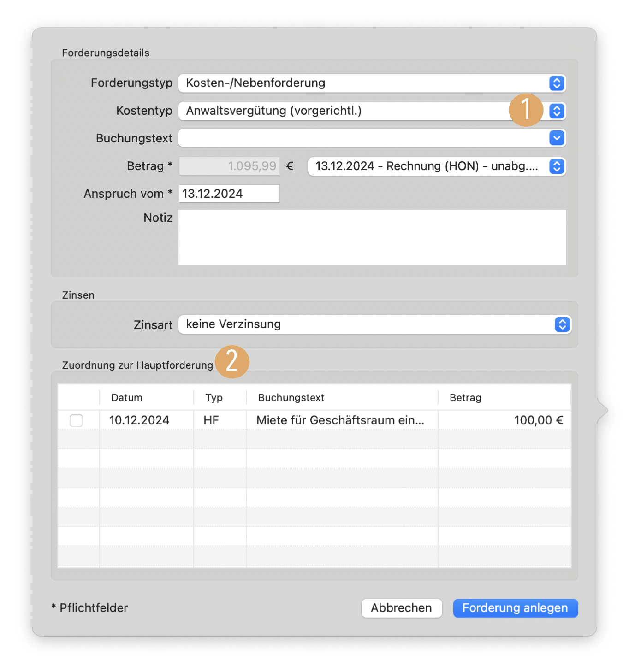Click into the Notiz text area
The height and width of the screenshot is (672, 629).
(372, 237)
